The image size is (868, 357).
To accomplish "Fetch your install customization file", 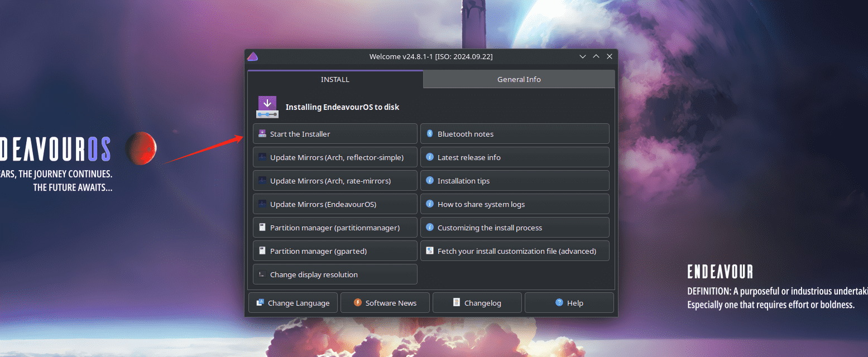I will (x=515, y=251).
